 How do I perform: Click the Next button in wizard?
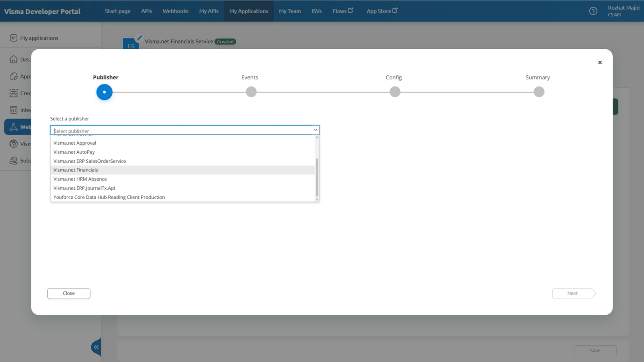pyautogui.click(x=573, y=293)
